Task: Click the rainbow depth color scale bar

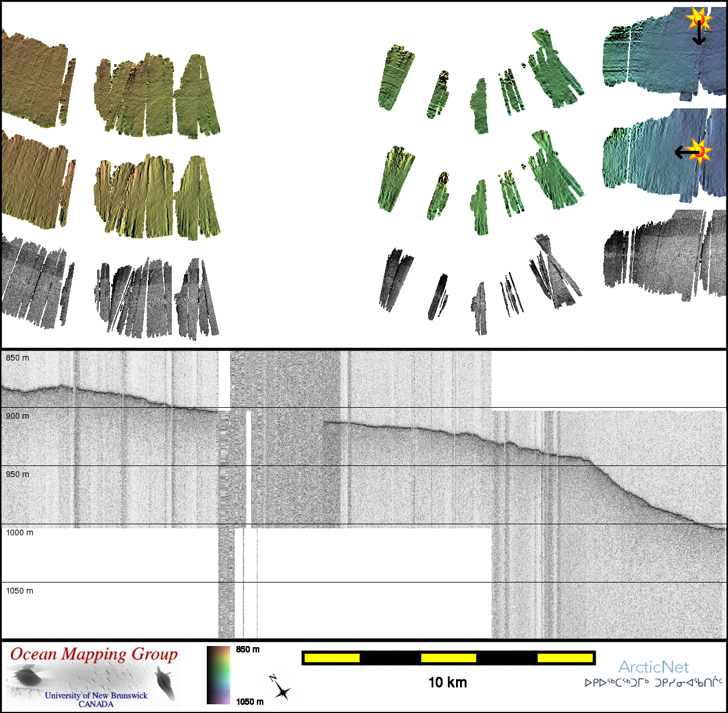Action: (218, 675)
